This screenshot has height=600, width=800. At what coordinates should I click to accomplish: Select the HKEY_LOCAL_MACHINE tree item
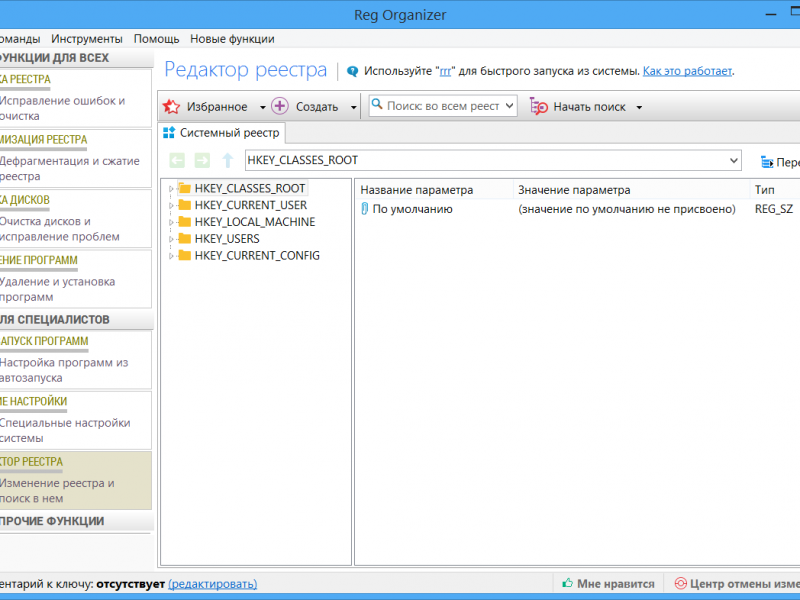[255, 222]
